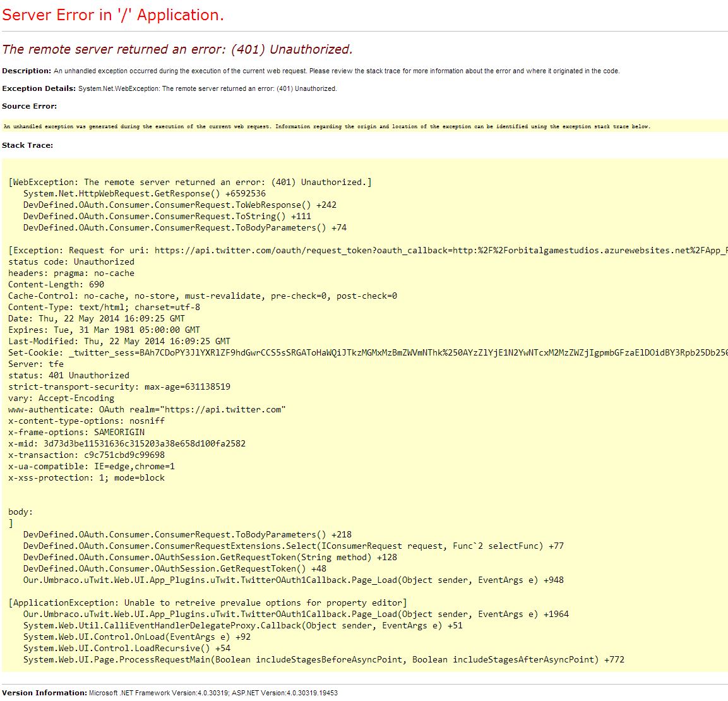Click the Set-Cookie _twitter_sess line
728x701 pixels.
coord(366,352)
